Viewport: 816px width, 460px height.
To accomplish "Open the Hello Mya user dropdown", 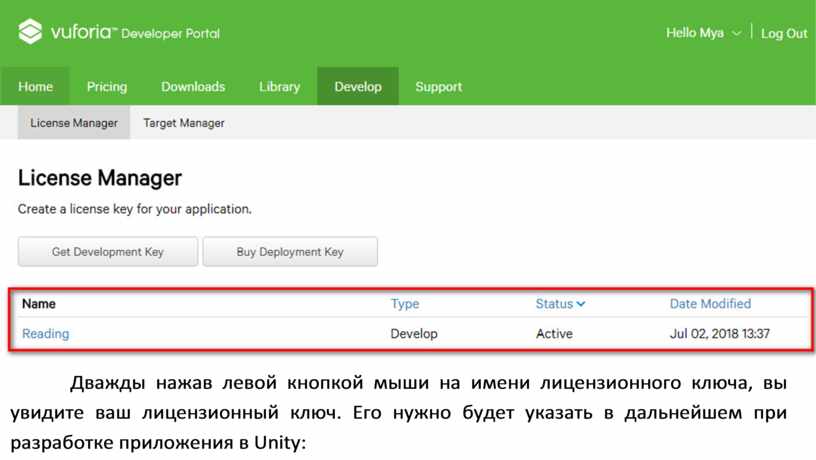I will pyautogui.click(x=703, y=33).
